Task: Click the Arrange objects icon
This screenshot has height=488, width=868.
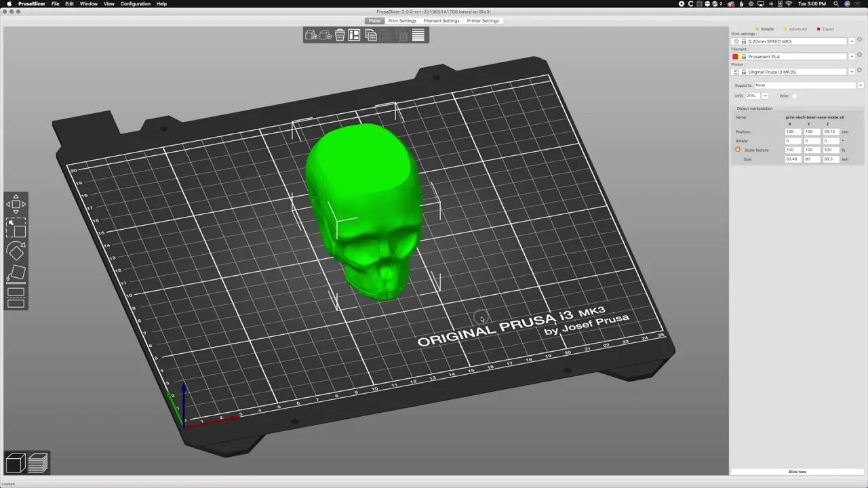Action: 354,35
